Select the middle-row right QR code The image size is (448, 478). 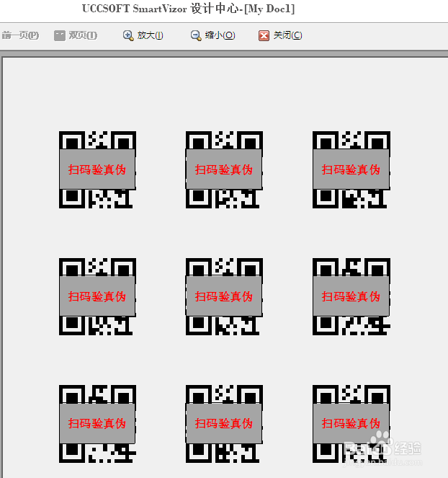tap(351, 296)
